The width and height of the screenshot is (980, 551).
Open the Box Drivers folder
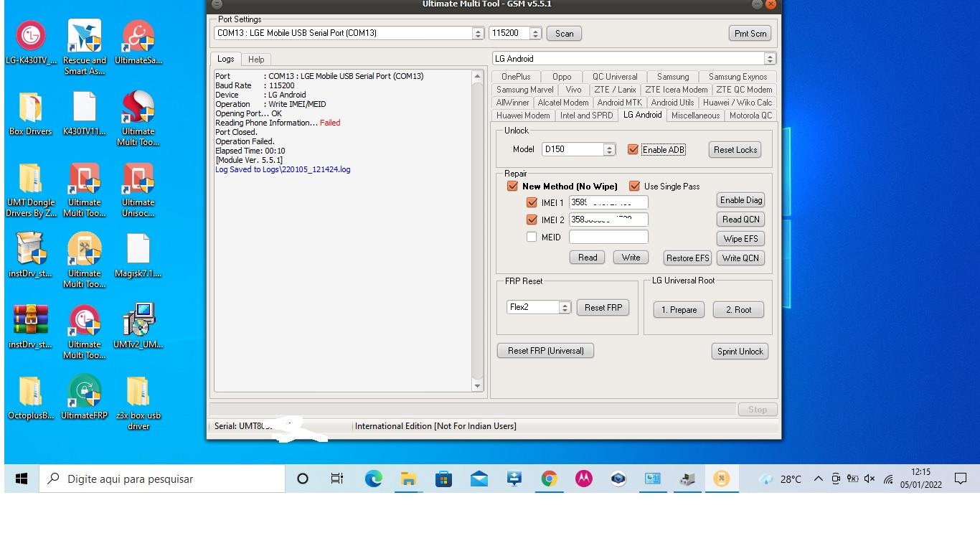[31, 113]
